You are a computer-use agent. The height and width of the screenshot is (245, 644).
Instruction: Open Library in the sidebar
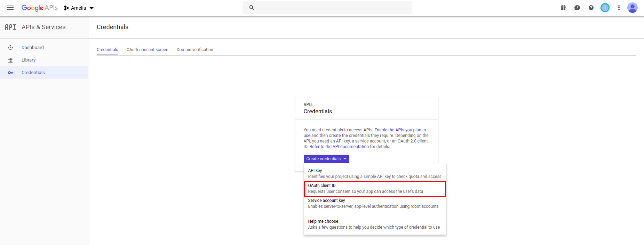point(44,60)
